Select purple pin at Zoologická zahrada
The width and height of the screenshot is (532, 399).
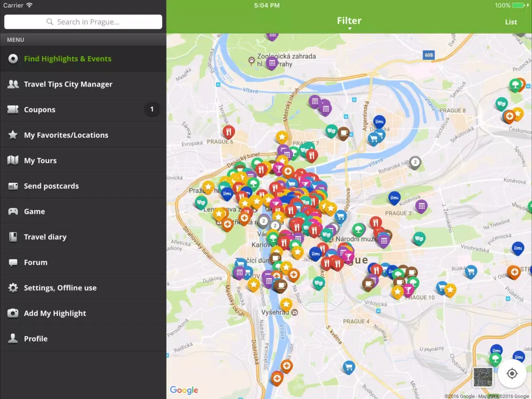(x=272, y=63)
